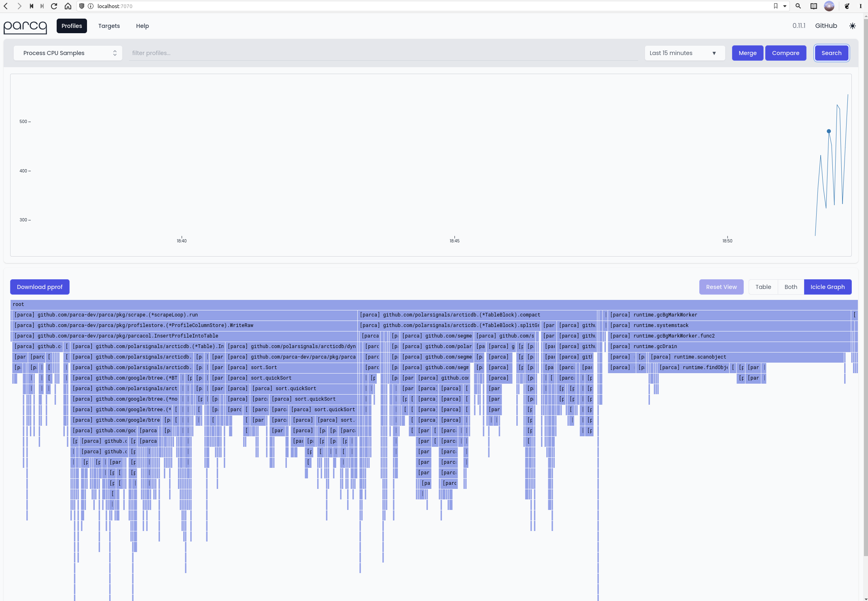The height and width of the screenshot is (601, 868).
Task: Switch to Icicle Graph view
Action: coord(828,287)
